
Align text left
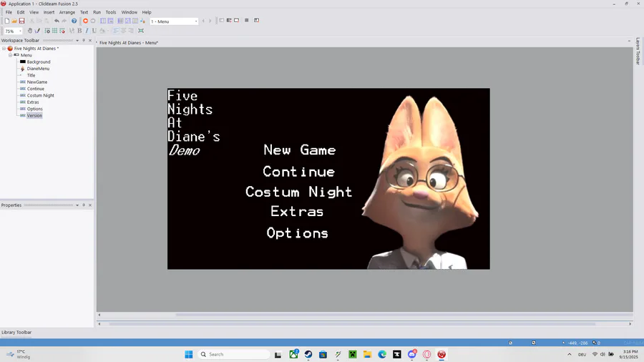[116, 31]
